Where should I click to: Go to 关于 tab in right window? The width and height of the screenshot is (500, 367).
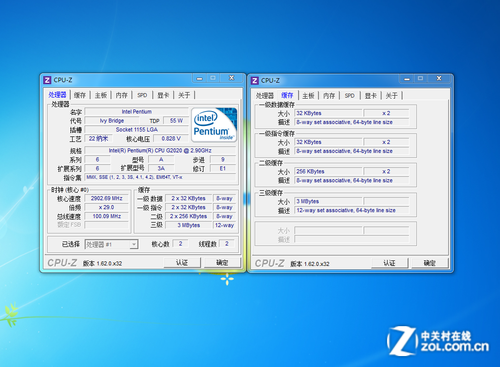(392, 96)
